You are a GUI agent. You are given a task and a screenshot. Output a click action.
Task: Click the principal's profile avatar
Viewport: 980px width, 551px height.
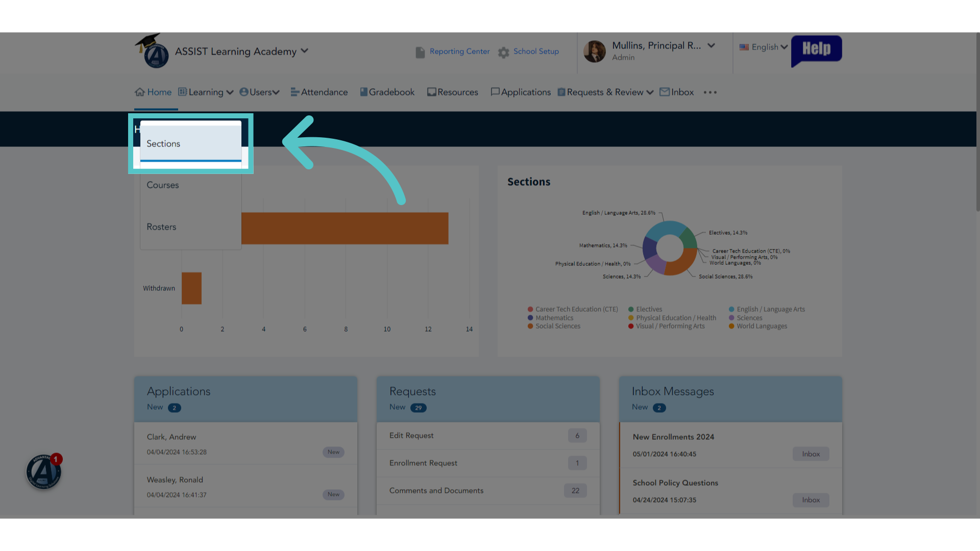594,52
